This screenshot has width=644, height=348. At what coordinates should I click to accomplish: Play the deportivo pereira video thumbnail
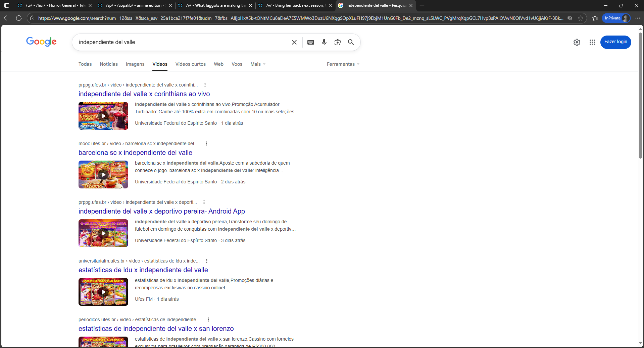click(103, 233)
